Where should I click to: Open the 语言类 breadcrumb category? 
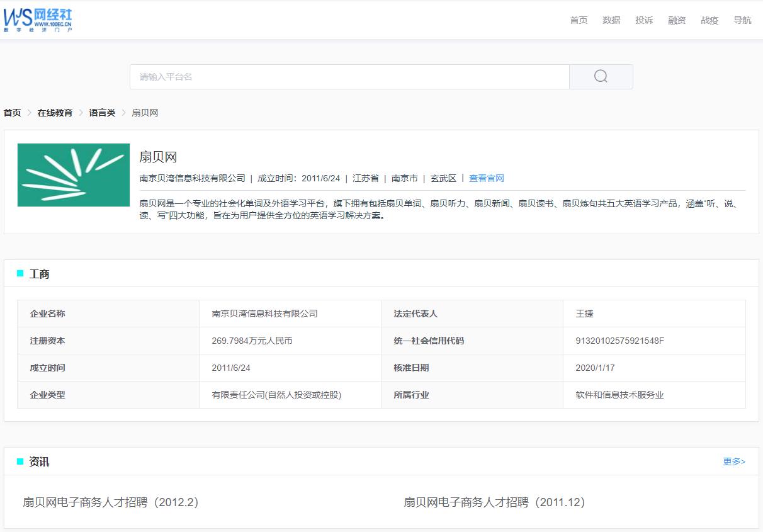click(102, 112)
